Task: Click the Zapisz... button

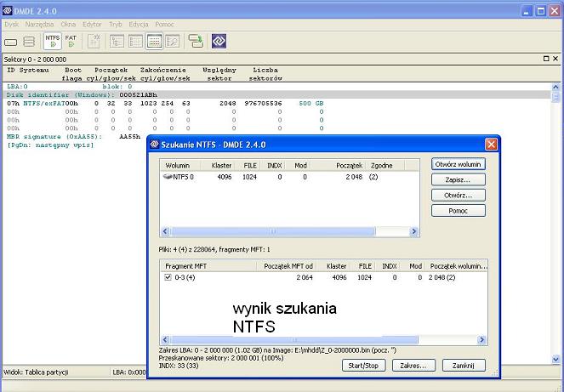Action: click(459, 179)
